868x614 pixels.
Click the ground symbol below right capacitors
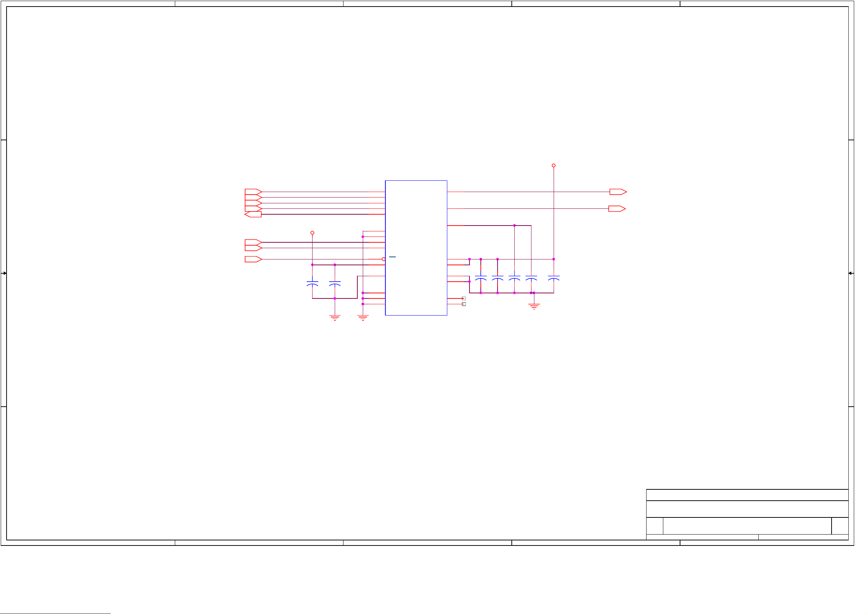pos(534,306)
